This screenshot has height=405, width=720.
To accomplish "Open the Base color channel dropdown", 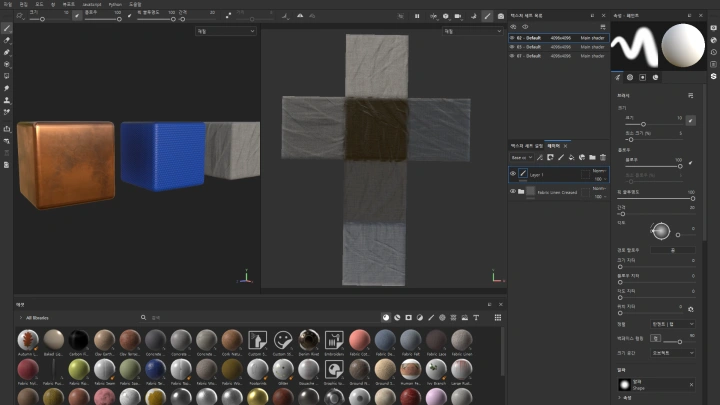I will 521,157.
